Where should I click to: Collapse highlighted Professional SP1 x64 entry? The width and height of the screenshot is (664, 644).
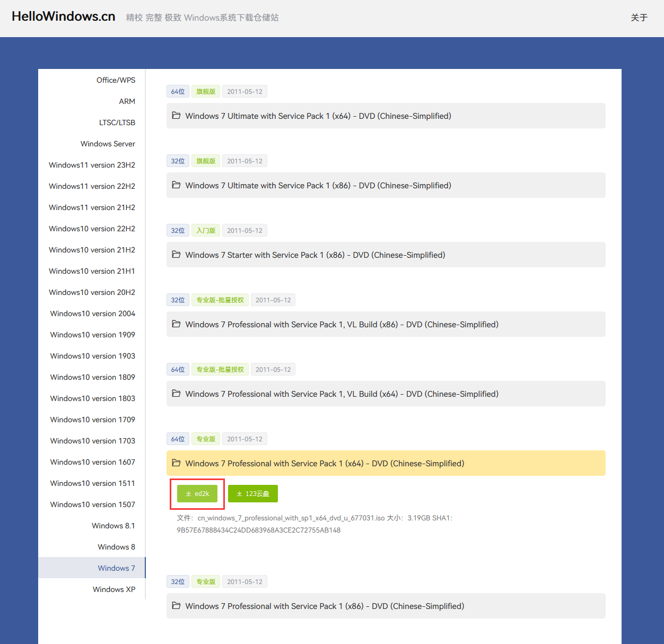click(386, 463)
